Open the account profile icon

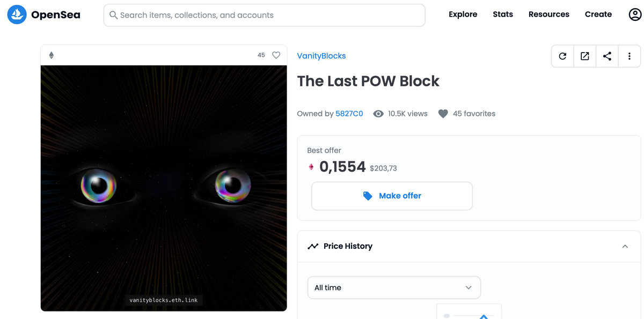[x=635, y=14]
